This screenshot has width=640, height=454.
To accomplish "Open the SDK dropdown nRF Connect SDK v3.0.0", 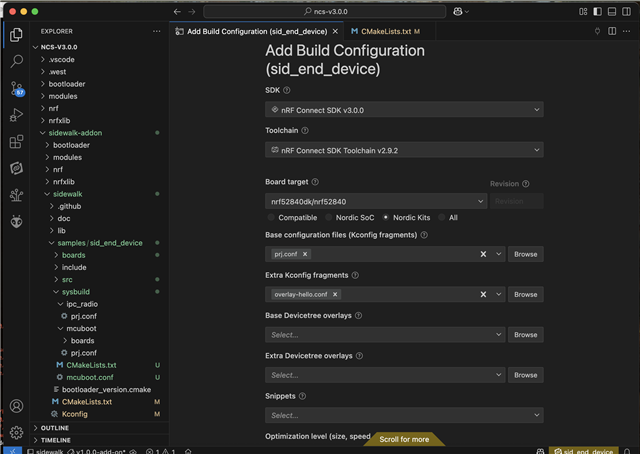I will tap(404, 110).
